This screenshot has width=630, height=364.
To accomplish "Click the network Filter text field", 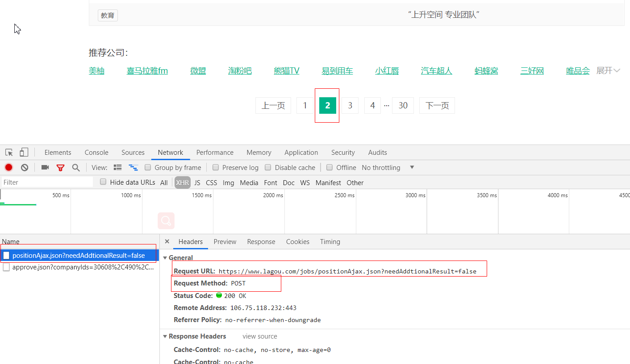I will [47, 182].
